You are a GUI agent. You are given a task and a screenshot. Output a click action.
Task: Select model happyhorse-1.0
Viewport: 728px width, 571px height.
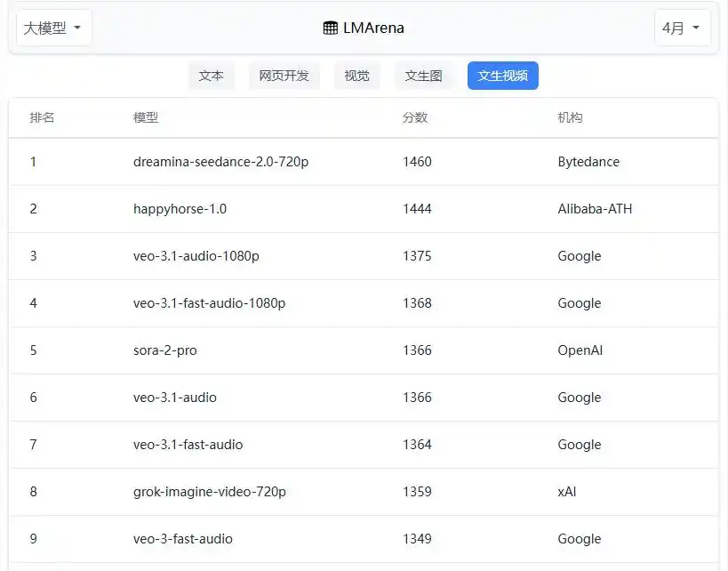click(180, 209)
